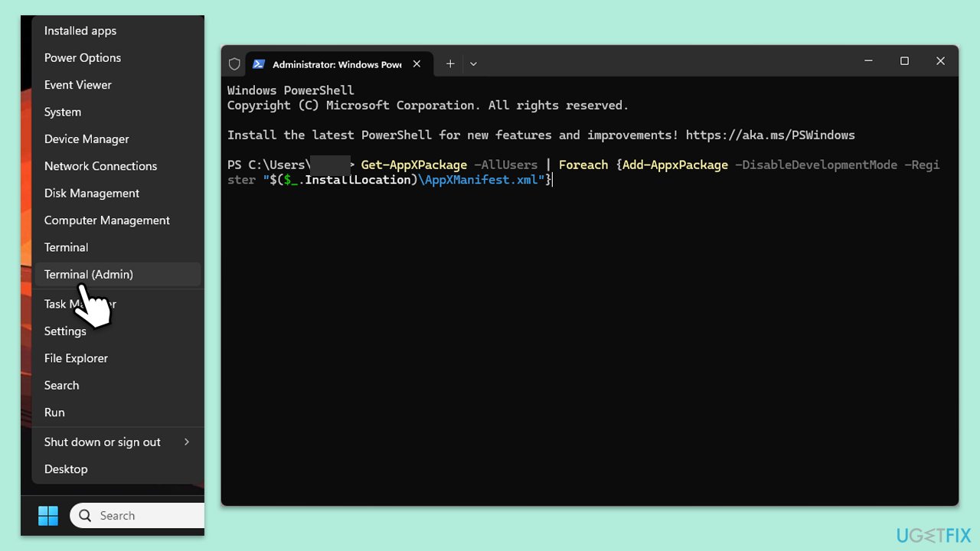Choose Search in the context menu
This screenshot has height=551, width=980.
[118, 385]
